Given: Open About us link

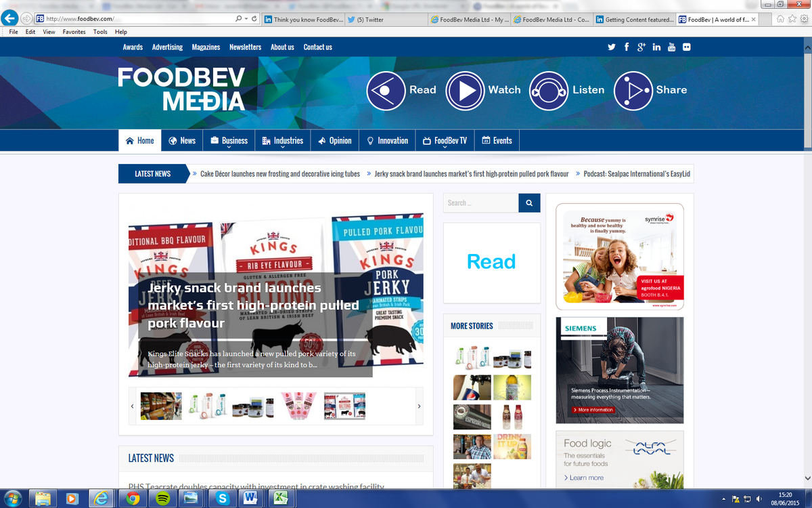Looking at the screenshot, I should [282, 47].
